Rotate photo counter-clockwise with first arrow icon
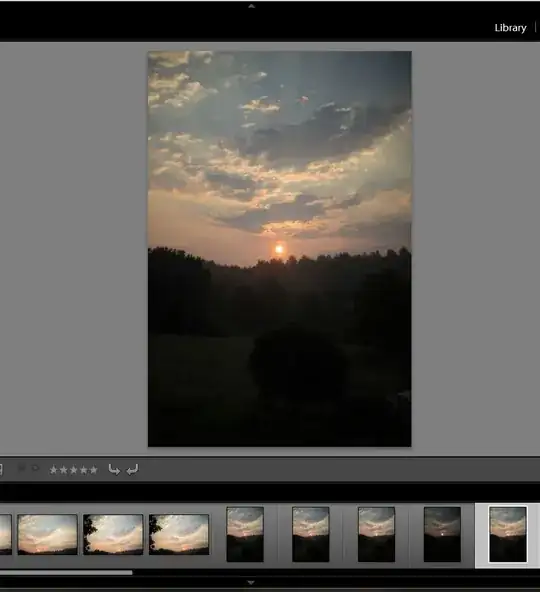Viewport: 540px width, 592px height. [114, 470]
